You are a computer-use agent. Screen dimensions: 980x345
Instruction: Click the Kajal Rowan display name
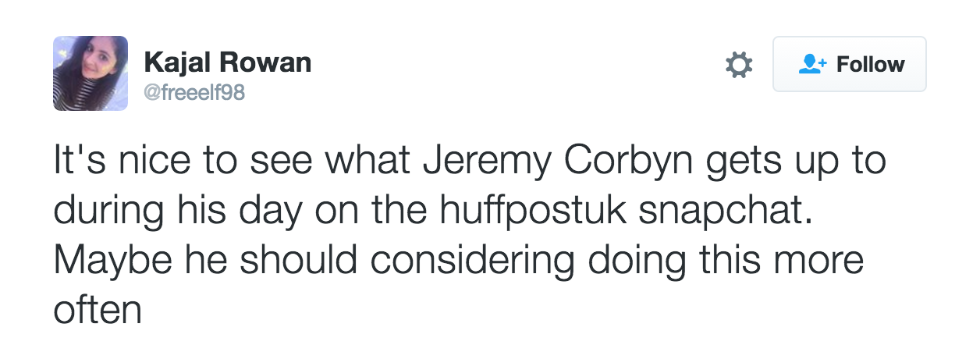click(227, 62)
